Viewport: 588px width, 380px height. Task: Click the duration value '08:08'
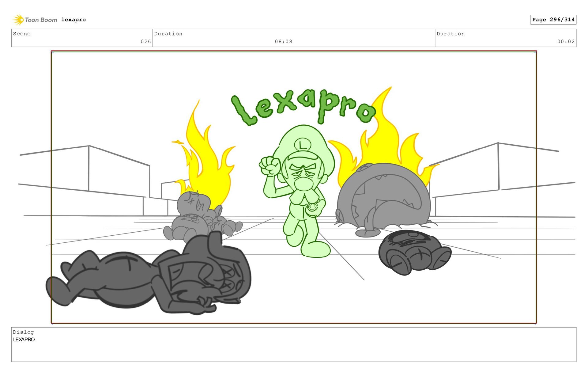pos(284,41)
